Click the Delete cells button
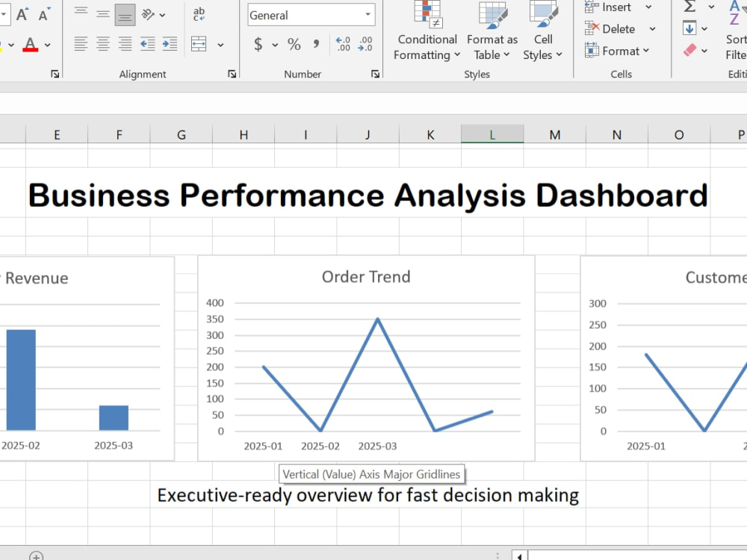Screen dimensions: 747x560 (x=610, y=29)
